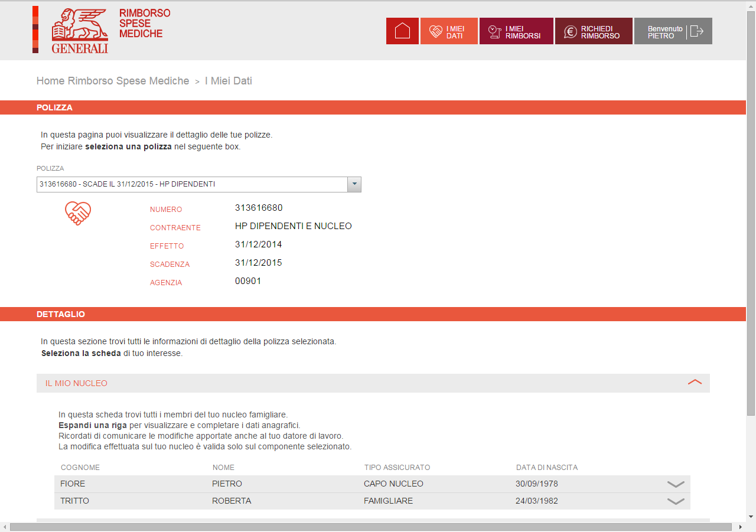Click the horizontal scrollbar thumb
Screen dimensions: 756x532
370,527
